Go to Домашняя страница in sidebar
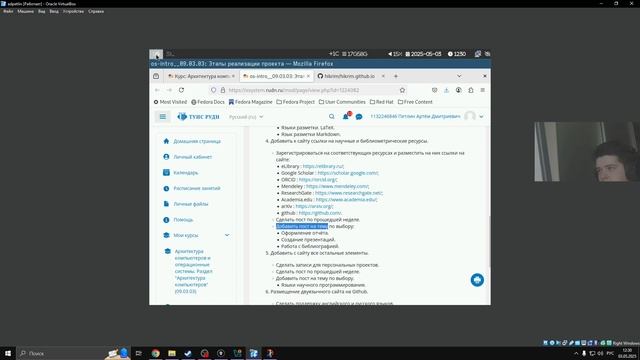Image resolution: width=640 pixels, height=360 pixels. click(x=197, y=141)
